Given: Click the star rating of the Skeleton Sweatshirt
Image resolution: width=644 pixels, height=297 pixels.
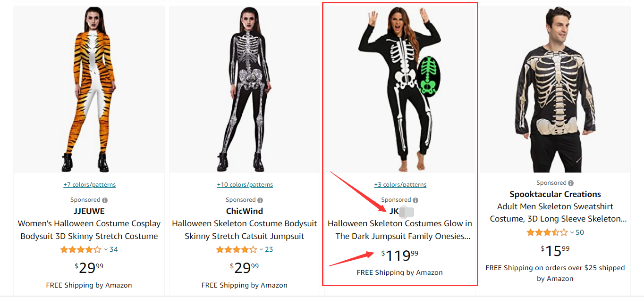Looking at the screenshot, I should (x=547, y=232).
